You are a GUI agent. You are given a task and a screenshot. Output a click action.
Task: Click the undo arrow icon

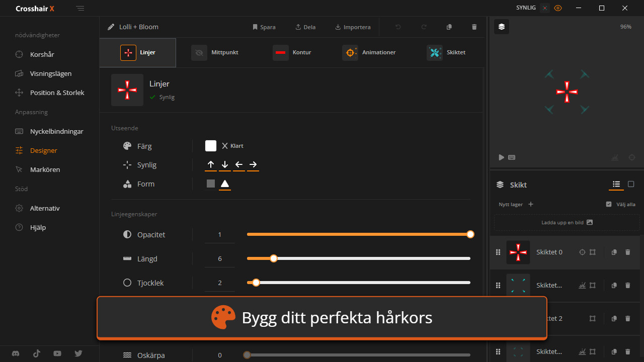[398, 27]
